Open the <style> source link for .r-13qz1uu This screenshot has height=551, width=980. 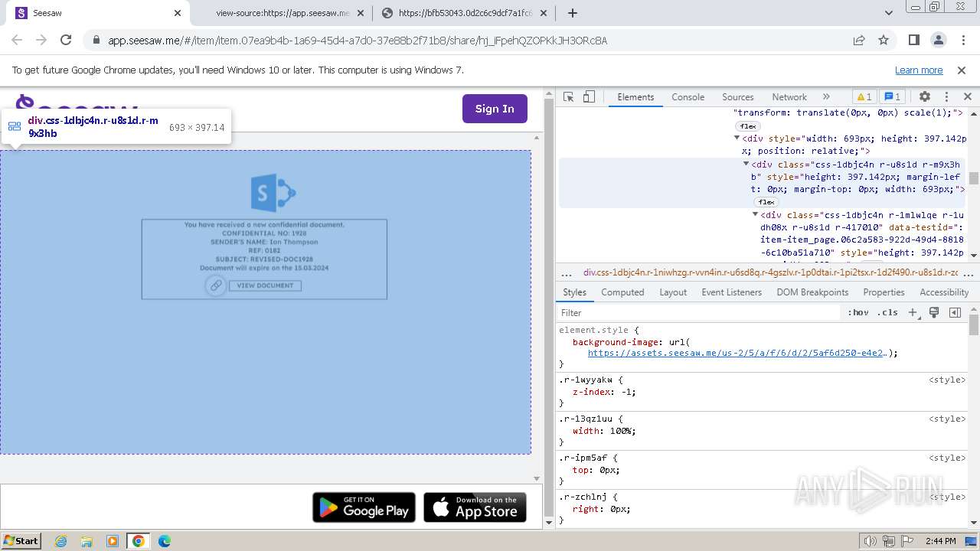click(947, 419)
